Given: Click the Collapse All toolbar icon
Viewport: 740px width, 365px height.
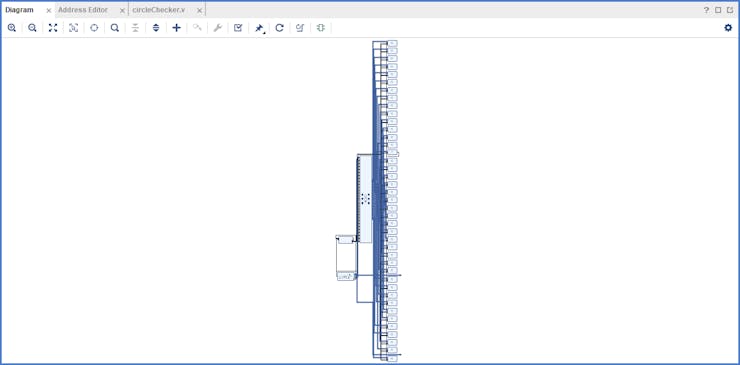Looking at the screenshot, I should point(135,28).
